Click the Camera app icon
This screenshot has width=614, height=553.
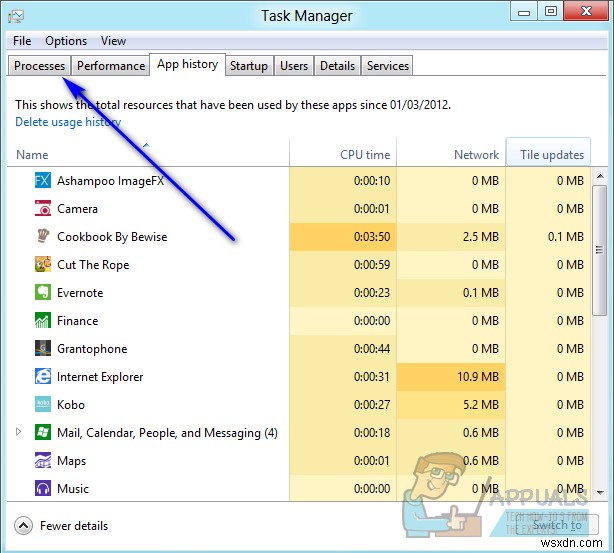[x=43, y=208]
